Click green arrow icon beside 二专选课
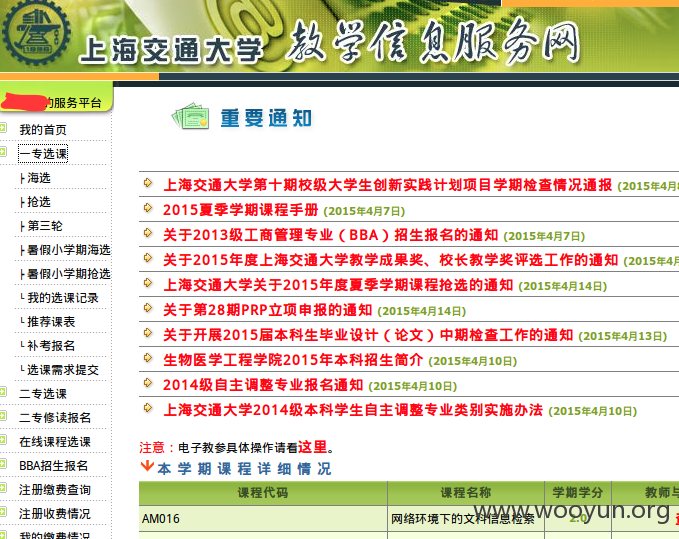 pyautogui.click(x=3, y=392)
